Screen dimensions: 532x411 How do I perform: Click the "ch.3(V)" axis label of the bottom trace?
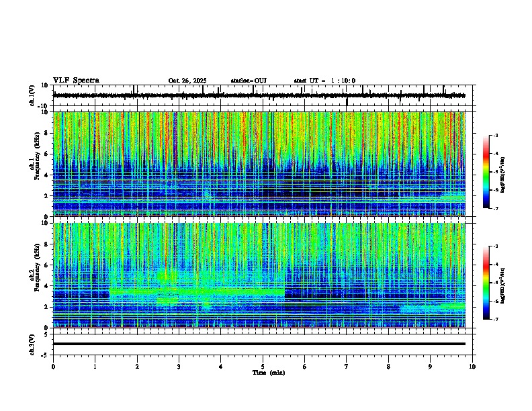coord(32,345)
